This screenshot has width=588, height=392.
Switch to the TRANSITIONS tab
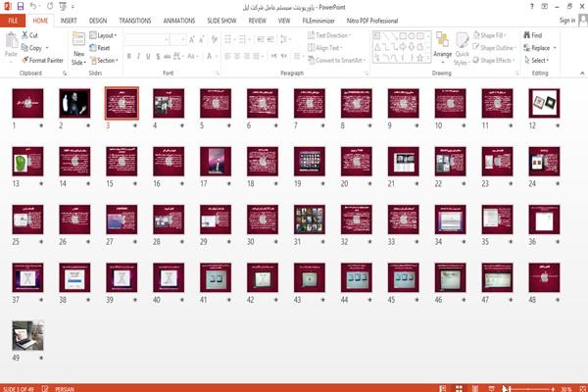(x=135, y=21)
